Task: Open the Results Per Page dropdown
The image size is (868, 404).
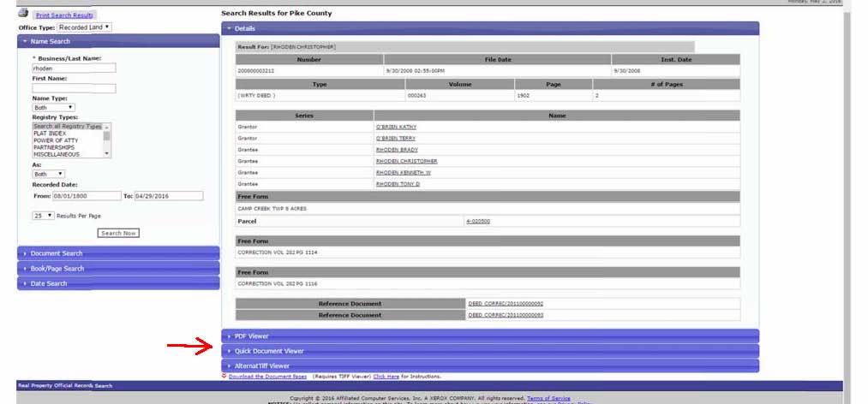Action: (42, 216)
